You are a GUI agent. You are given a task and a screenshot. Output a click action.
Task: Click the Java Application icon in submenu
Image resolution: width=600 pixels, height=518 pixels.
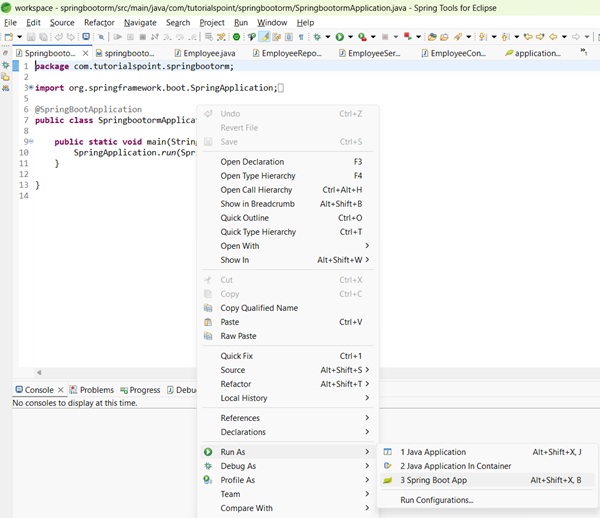(388, 452)
